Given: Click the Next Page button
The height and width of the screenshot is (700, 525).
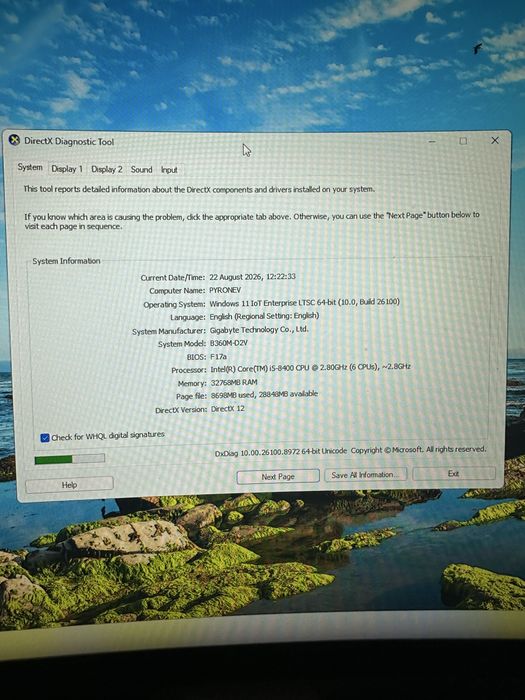Looking at the screenshot, I should 278,476.
